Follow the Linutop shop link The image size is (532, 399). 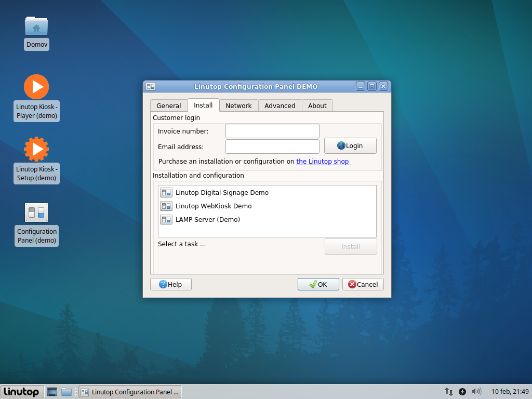tap(323, 162)
